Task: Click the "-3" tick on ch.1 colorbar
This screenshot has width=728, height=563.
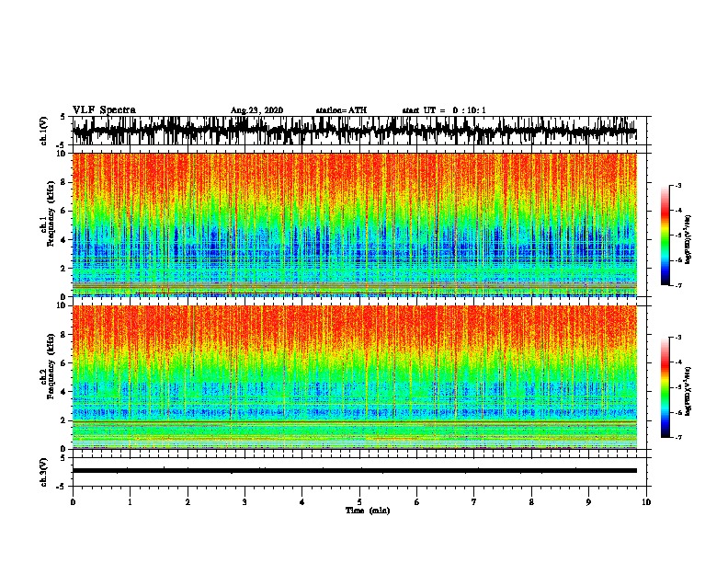Action: (x=677, y=186)
